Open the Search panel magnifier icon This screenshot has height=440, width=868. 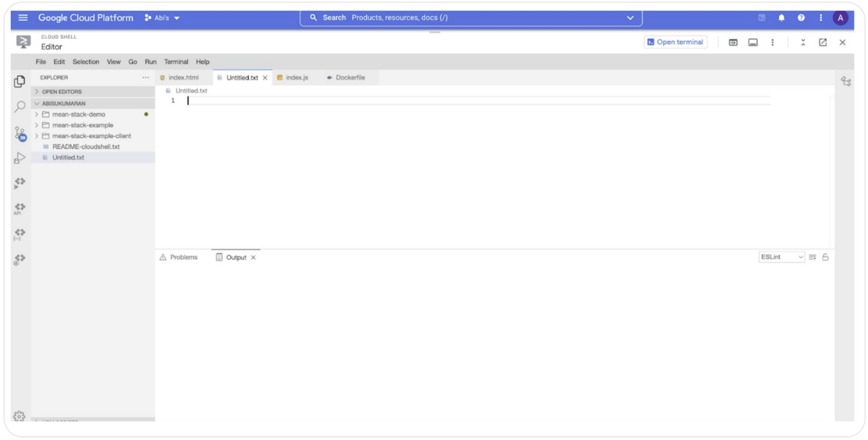click(20, 106)
